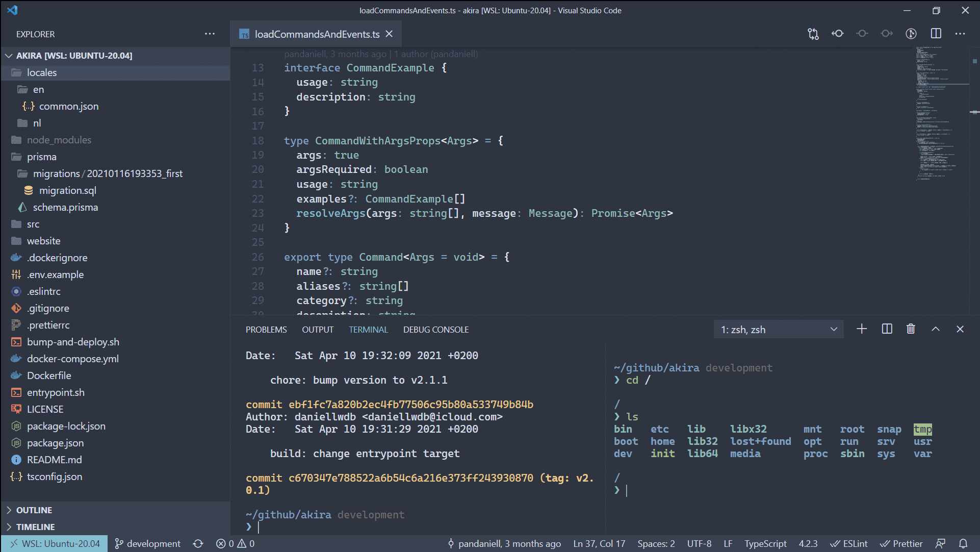Screen dimensions: 980x552
Task: Expand the nl folder
Action: click(x=115, y=123)
